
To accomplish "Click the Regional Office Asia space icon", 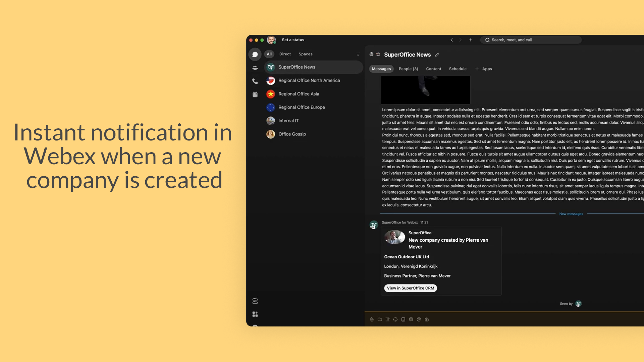I will pyautogui.click(x=270, y=94).
